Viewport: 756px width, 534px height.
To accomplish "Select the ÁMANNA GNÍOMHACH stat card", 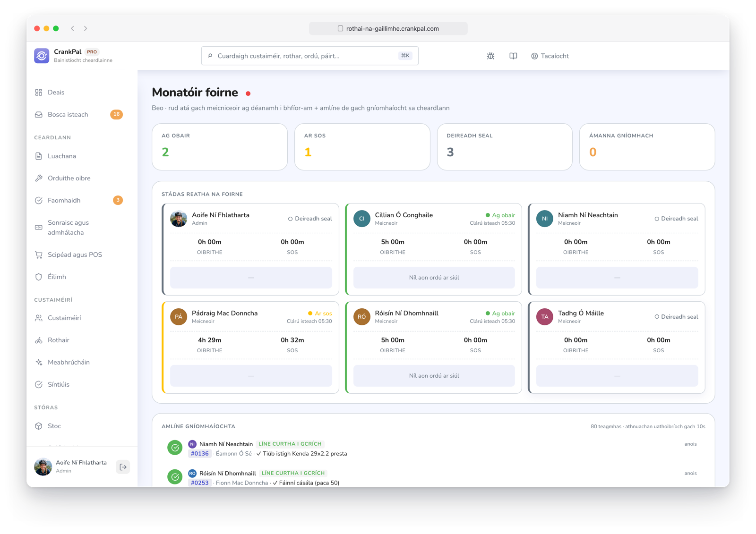I will click(647, 147).
